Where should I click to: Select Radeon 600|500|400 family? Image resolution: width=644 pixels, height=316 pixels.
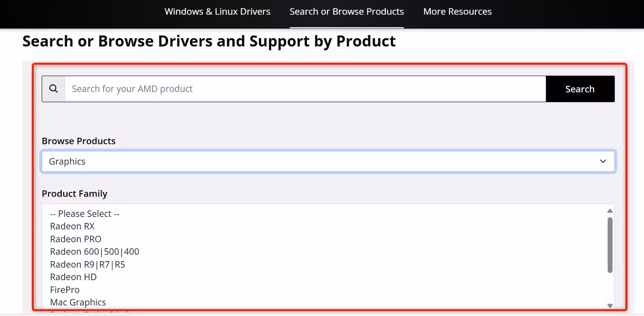click(x=94, y=252)
